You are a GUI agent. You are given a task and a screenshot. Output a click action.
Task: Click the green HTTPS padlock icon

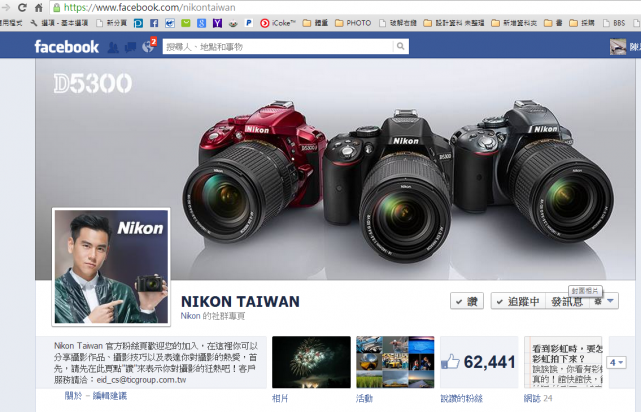tap(57, 7)
